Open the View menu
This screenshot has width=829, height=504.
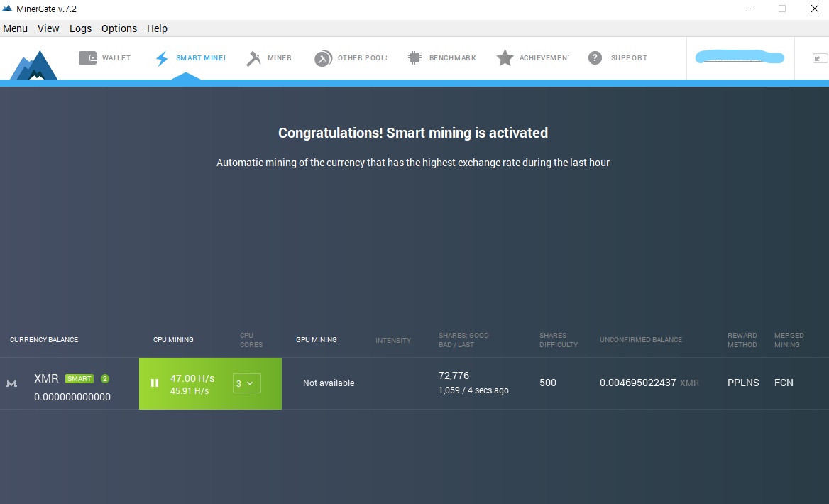48,28
